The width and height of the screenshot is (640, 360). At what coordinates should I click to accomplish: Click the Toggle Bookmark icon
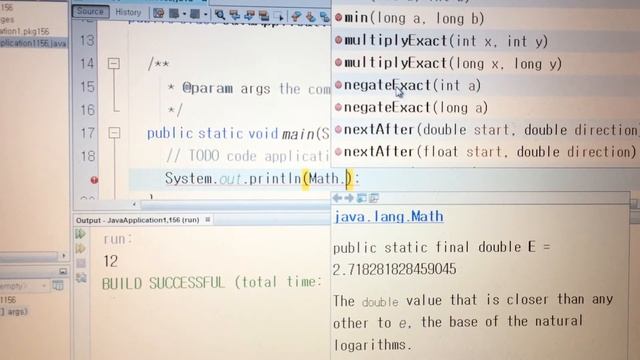(x=325, y=17)
